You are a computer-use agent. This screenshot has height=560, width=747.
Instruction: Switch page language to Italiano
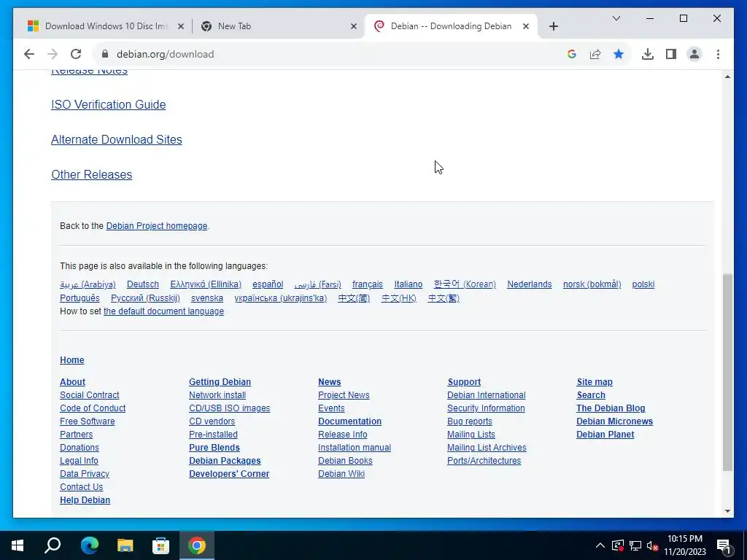(x=408, y=284)
